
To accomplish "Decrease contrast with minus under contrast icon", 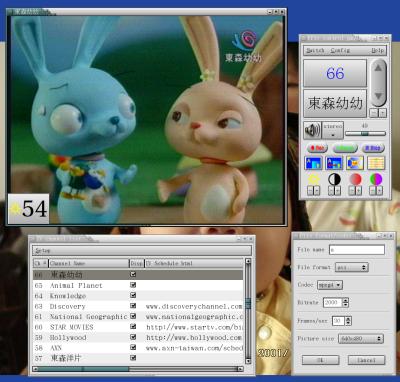I will [331, 191].
